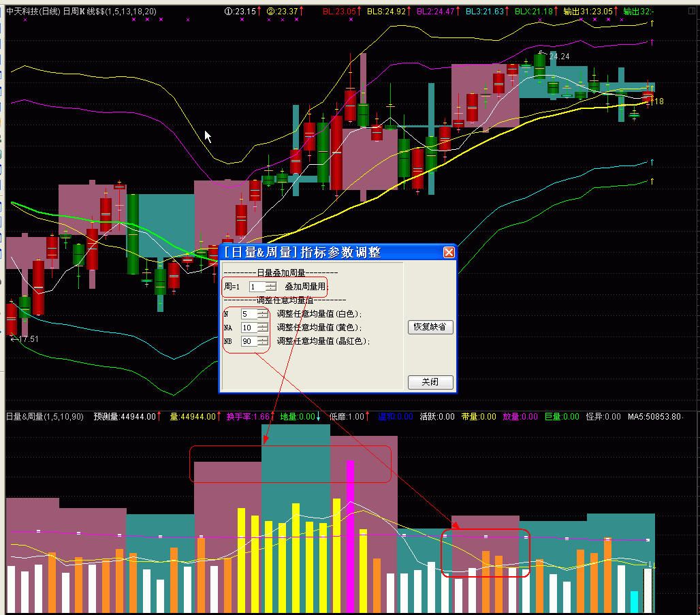Click the 调整任意均量值(白色) parameter description
Screen dimensions: 700x615
pyautogui.click(x=319, y=315)
